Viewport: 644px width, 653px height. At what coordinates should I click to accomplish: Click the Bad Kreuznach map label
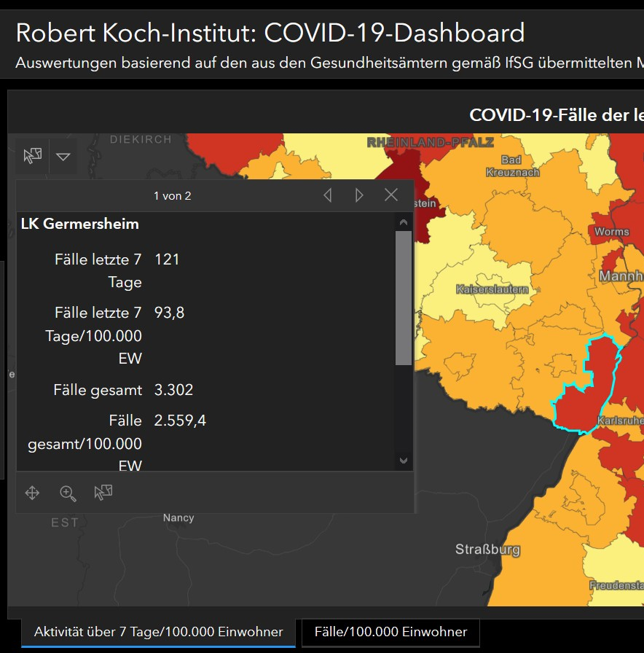(x=512, y=166)
